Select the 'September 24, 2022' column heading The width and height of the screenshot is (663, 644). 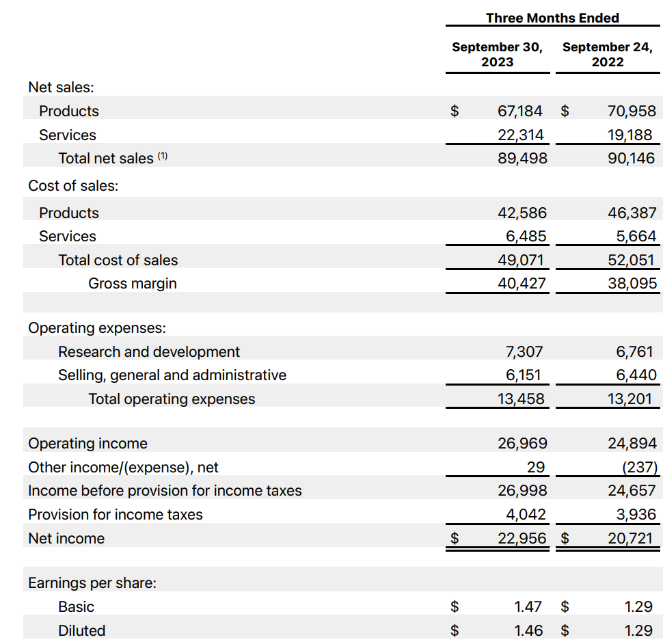click(607, 55)
